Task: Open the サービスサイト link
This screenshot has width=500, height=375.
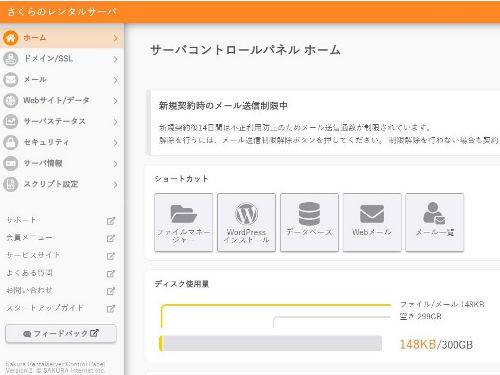Action: click(x=33, y=255)
